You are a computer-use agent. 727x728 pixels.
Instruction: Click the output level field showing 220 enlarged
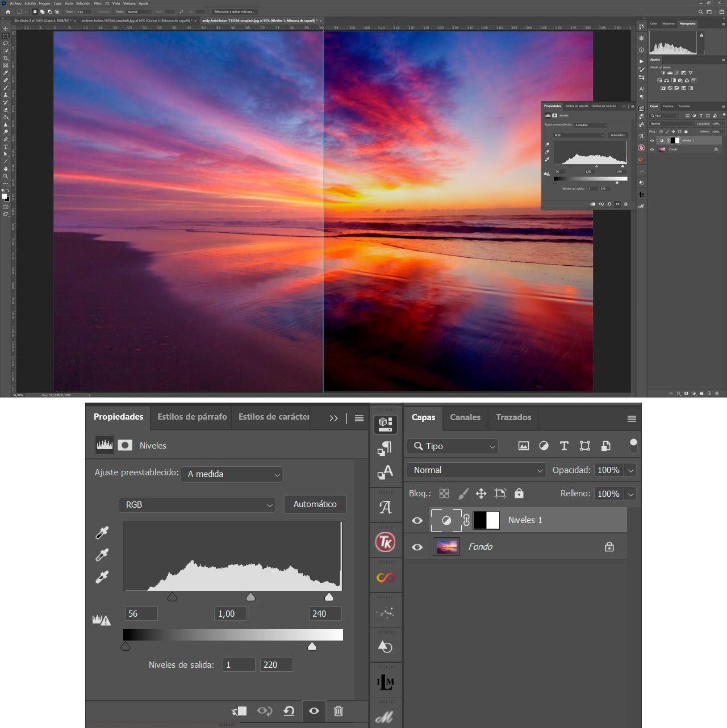[x=276, y=665]
